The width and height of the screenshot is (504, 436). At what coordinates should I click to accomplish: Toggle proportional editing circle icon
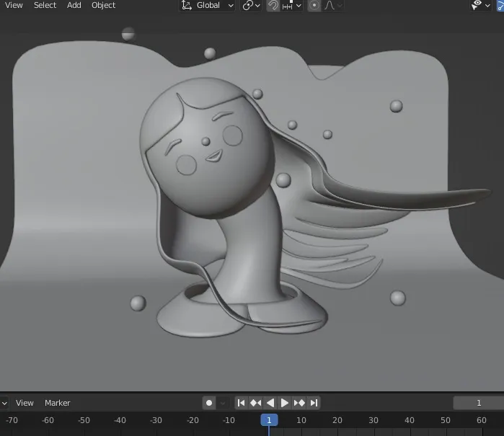(x=314, y=6)
